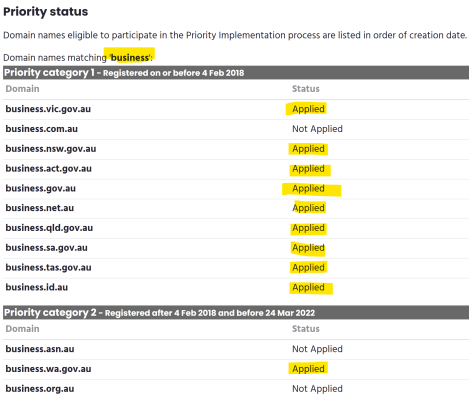
Task: Open the business.act.gov.au domain entry
Action: pos(48,169)
